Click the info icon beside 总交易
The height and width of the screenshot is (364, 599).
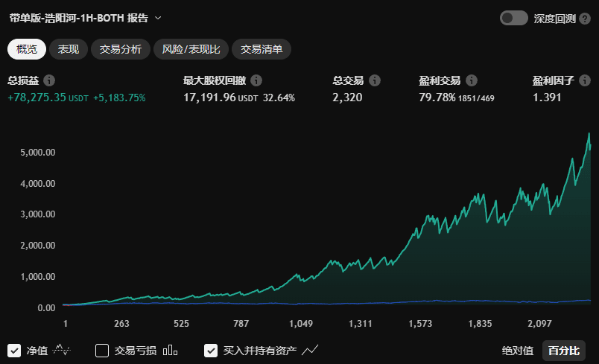tap(374, 80)
